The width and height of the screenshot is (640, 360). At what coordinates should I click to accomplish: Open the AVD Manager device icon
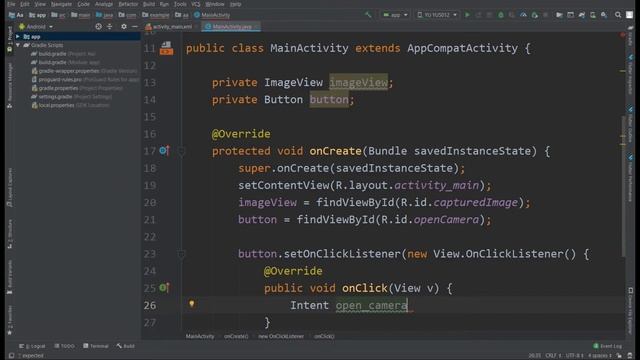coord(593,15)
